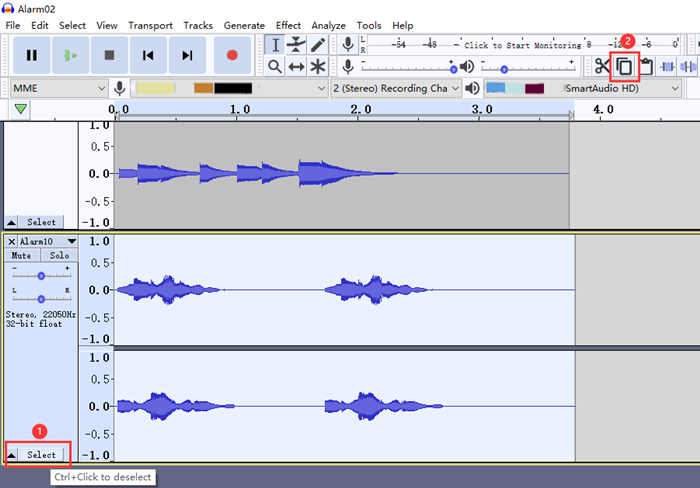Viewport: 700px width, 488px height.
Task: Open the Generate menu
Action: tap(244, 25)
